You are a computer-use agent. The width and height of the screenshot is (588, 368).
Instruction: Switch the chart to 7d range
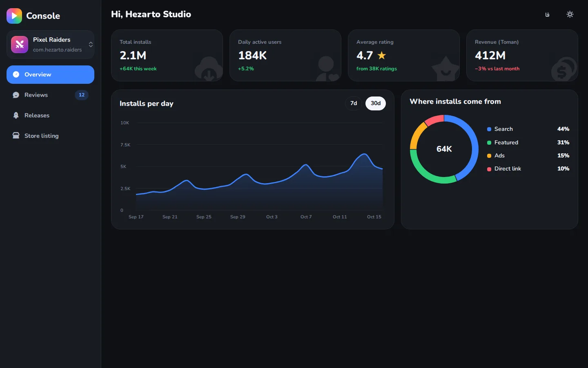(354, 103)
